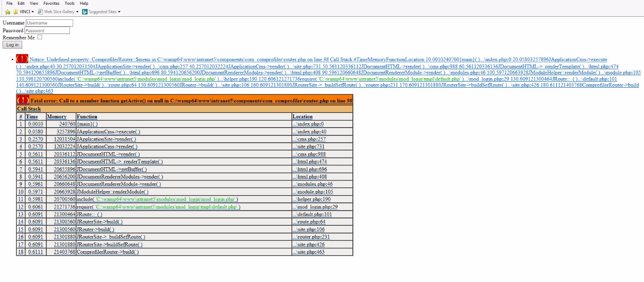Image resolution: width=644 pixels, height=282 pixels.
Task: Click the Log in button
Action: (x=12, y=45)
